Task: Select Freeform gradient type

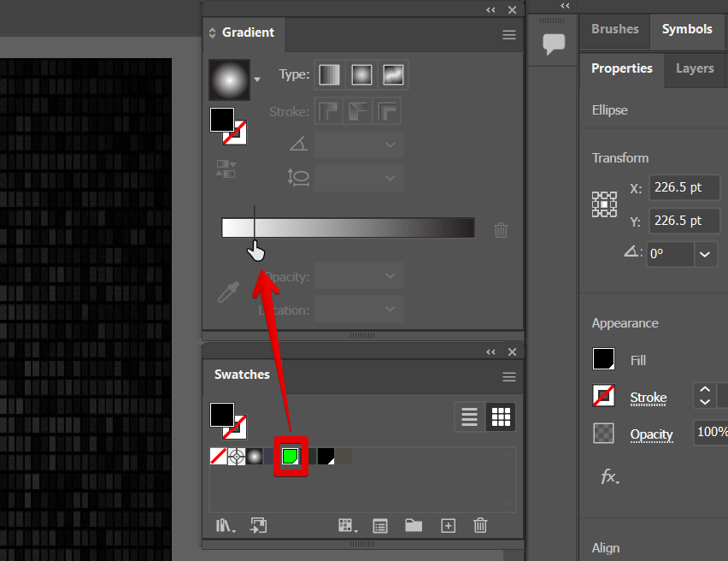Action: 393,74
